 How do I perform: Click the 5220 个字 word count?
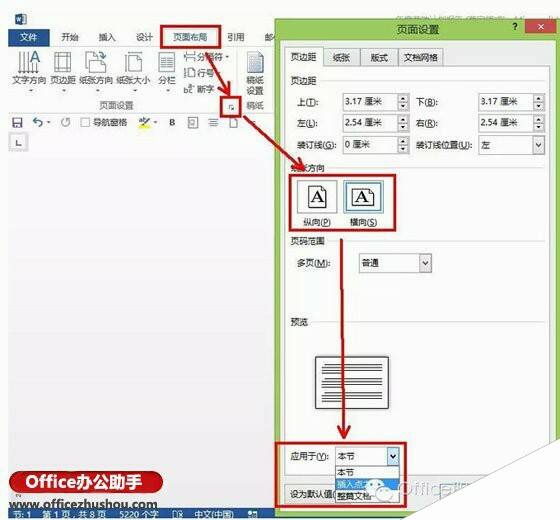pos(139,514)
